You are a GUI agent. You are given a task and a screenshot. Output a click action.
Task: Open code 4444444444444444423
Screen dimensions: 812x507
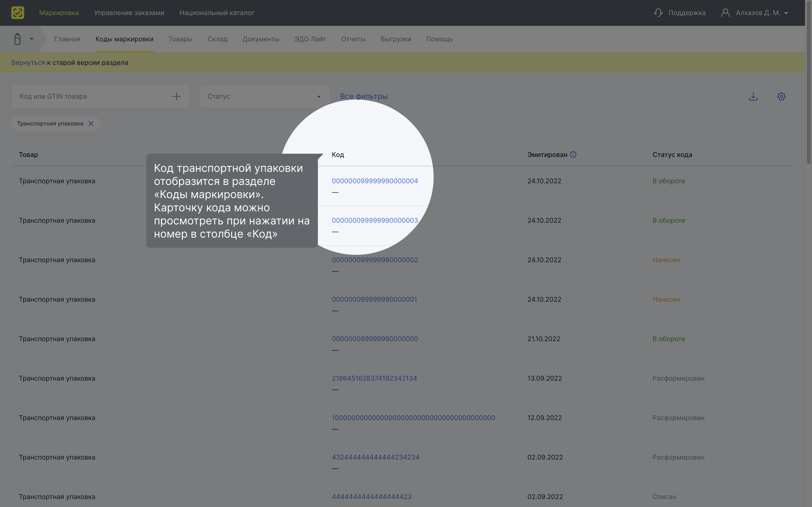pyautogui.click(x=372, y=497)
